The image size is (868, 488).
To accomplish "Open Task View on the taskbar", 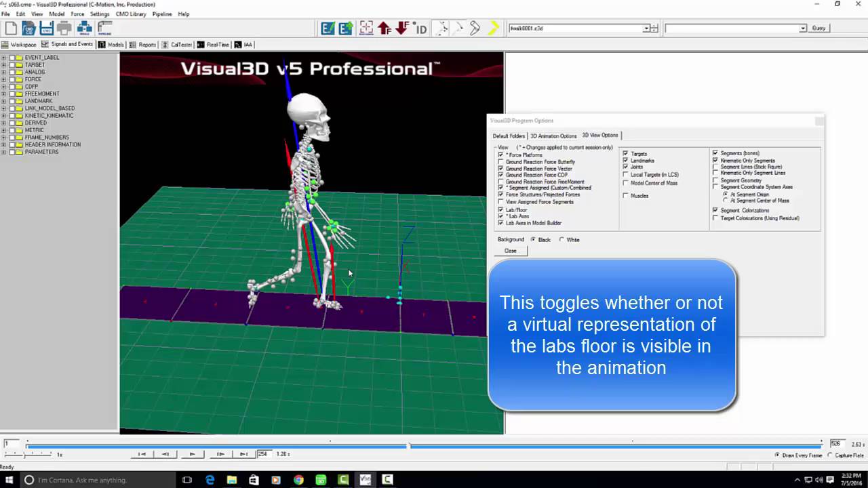I will tap(187, 480).
